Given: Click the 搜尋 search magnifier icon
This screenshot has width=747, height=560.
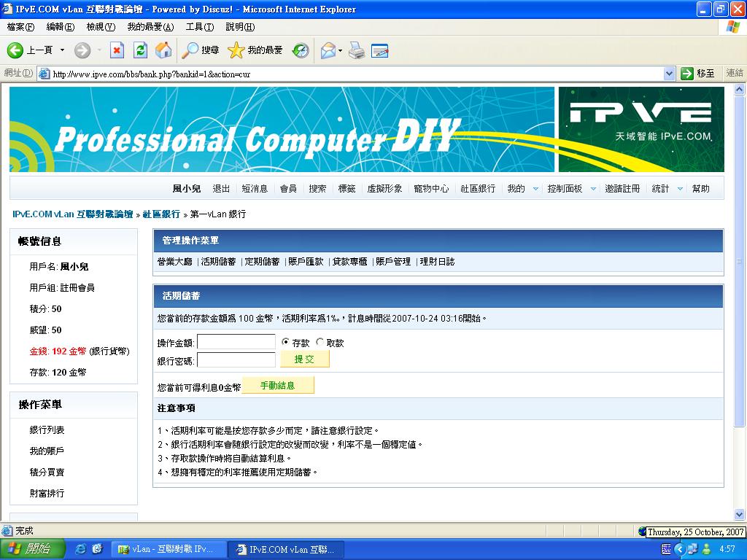Looking at the screenshot, I should pos(190,50).
